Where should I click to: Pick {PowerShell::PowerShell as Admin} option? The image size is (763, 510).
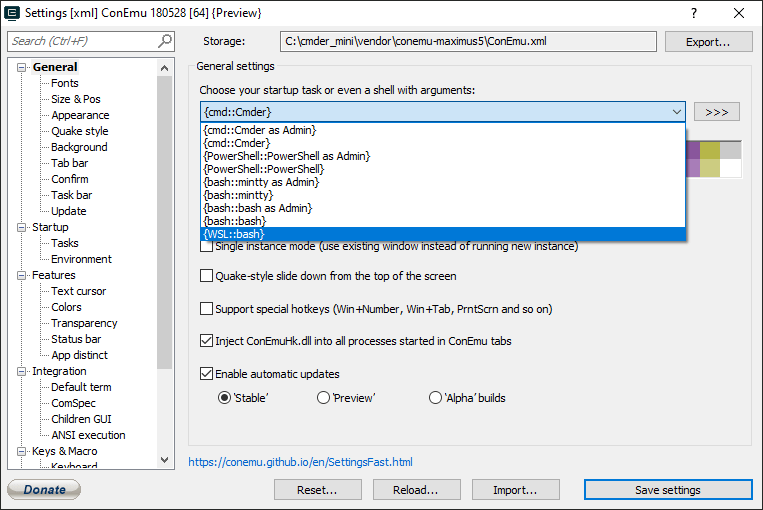[x=443, y=156]
